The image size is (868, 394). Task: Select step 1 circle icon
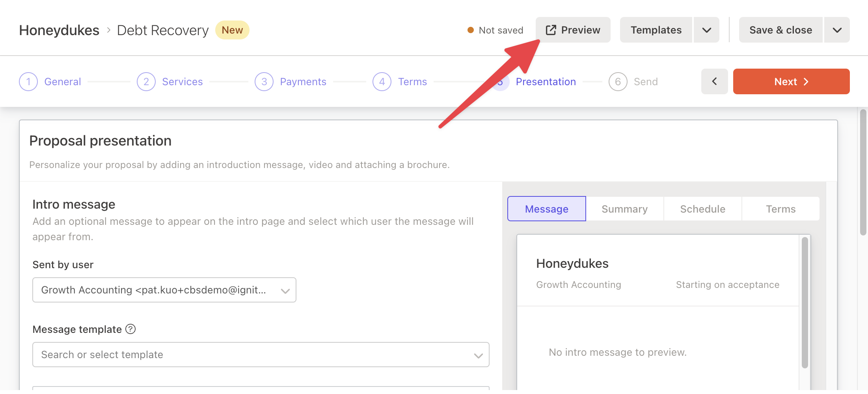point(28,82)
